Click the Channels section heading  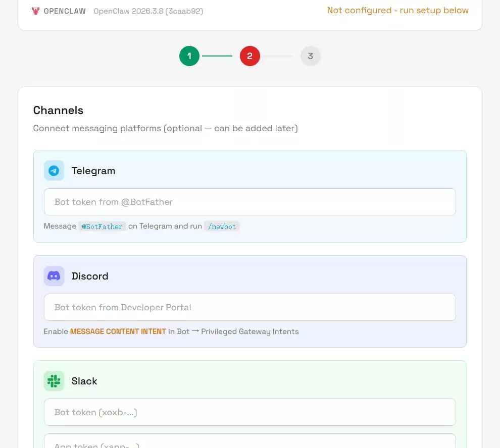coord(58,110)
